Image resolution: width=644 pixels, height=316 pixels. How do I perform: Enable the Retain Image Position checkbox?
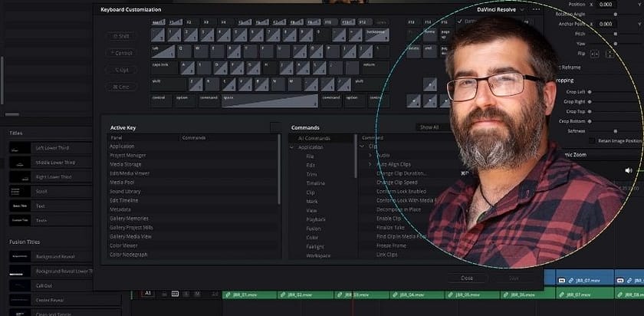coord(592,141)
